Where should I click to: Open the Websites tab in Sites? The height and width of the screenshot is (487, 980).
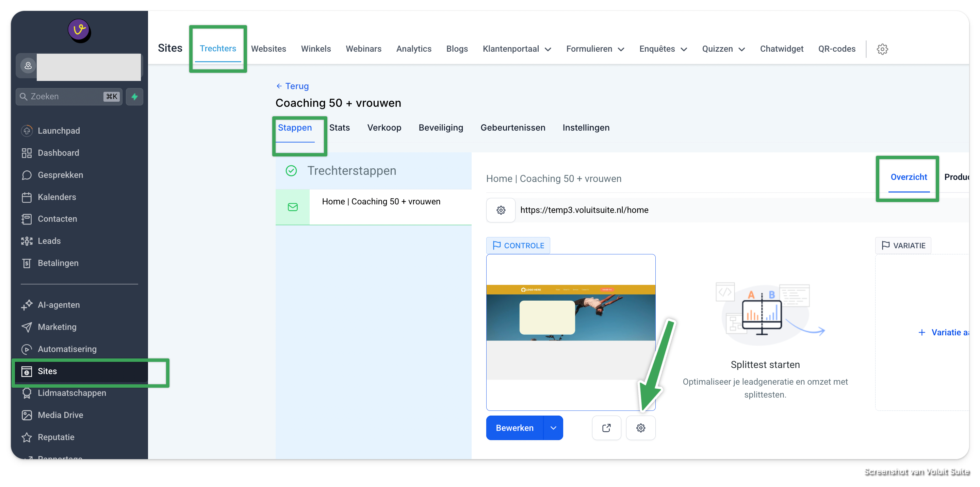[268, 49]
